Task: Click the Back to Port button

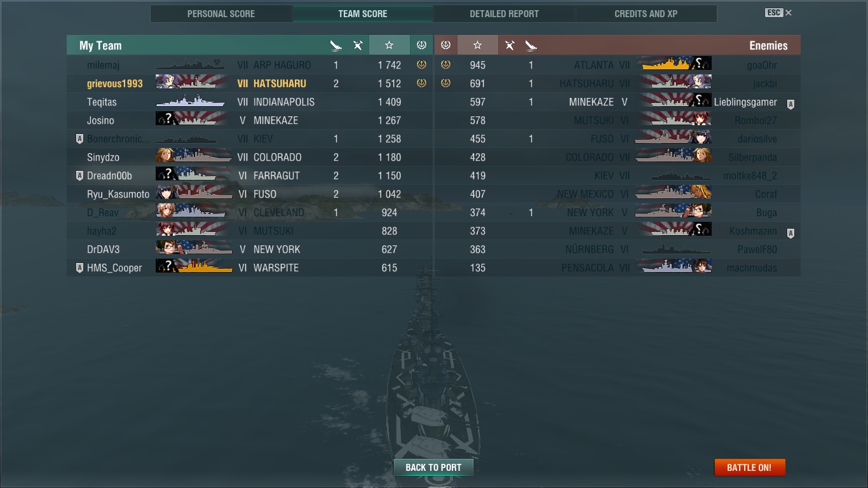Action: tap(433, 467)
